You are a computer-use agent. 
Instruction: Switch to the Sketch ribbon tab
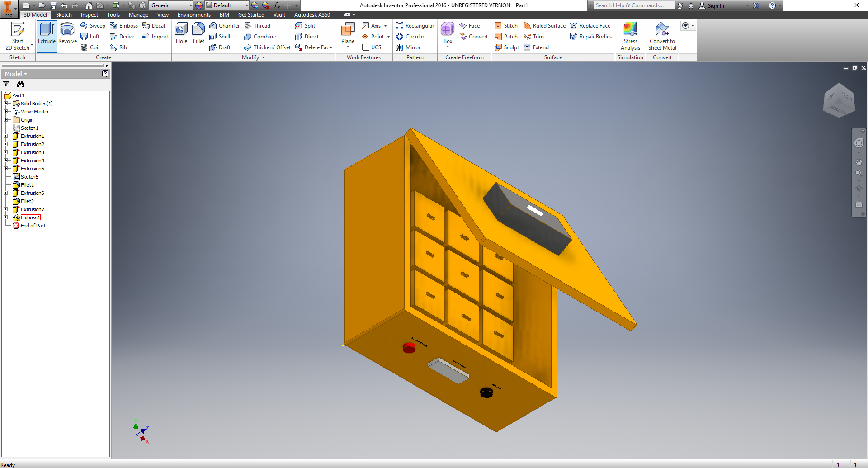pyautogui.click(x=64, y=15)
